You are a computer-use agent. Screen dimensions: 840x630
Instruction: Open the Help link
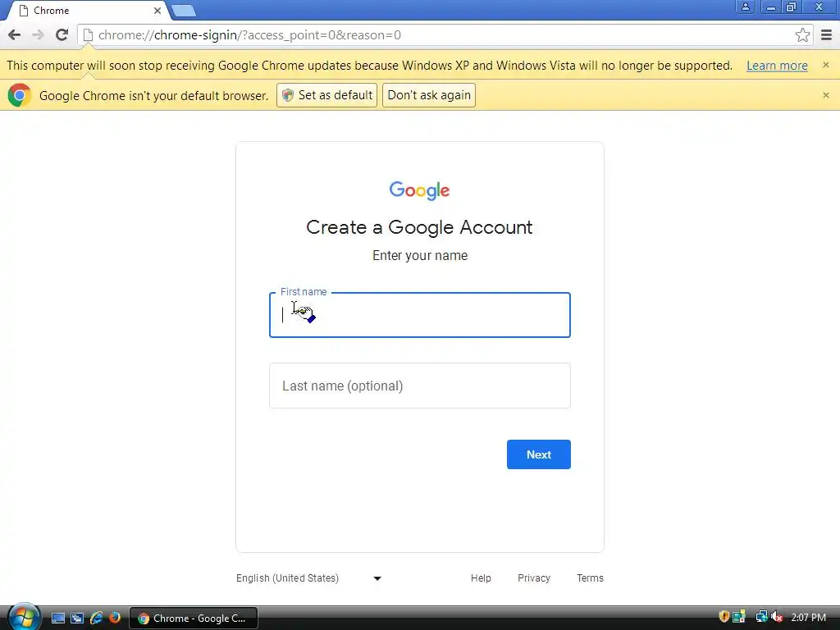(481, 578)
